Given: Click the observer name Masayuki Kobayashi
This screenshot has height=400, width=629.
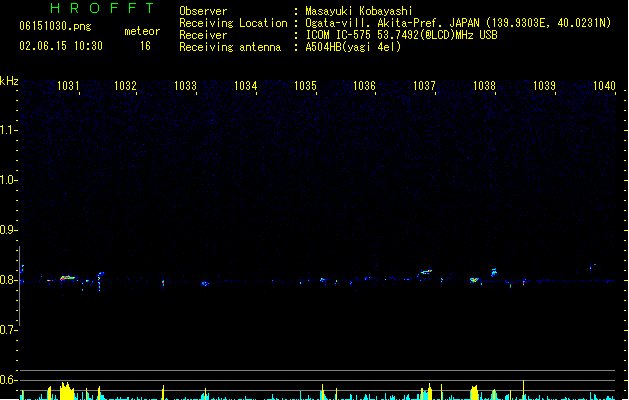Looking at the screenshot, I should click(359, 11).
